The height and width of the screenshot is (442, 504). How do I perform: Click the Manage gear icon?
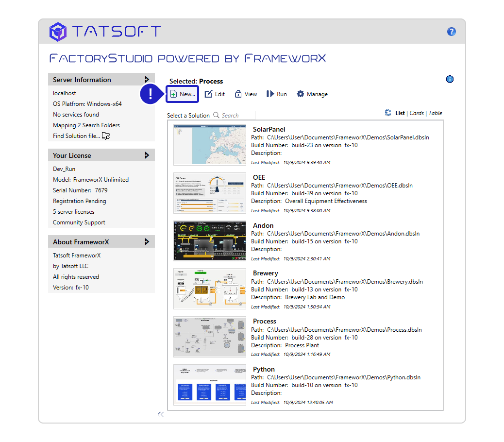pyautogui.click(x=300, y=94)
